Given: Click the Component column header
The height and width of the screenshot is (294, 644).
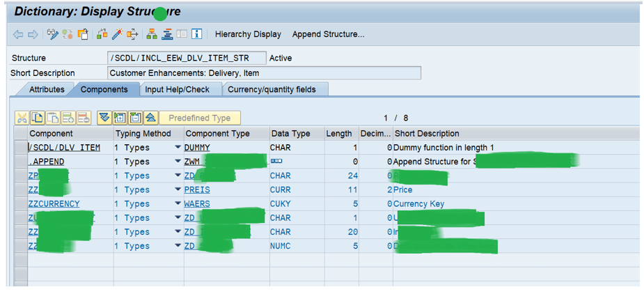Looking at the screenshot, I should click(70, 134).
